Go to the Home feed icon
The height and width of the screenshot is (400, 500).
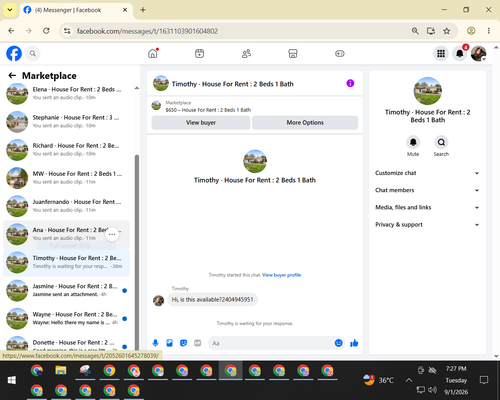coord(153,53)
